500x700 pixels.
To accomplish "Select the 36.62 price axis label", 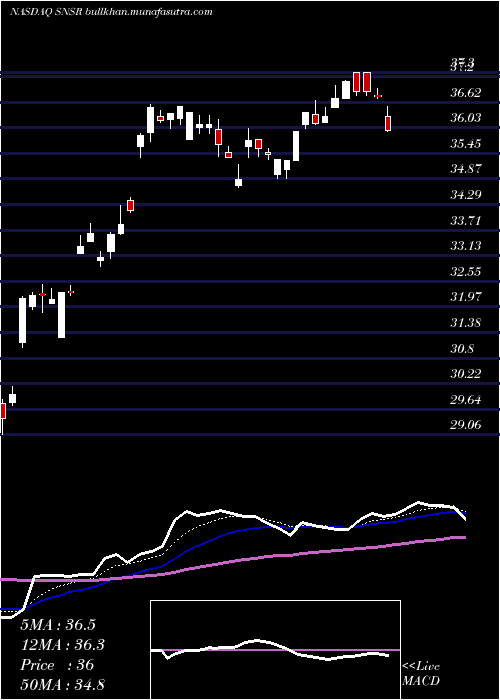I will (x=466, y=92).
